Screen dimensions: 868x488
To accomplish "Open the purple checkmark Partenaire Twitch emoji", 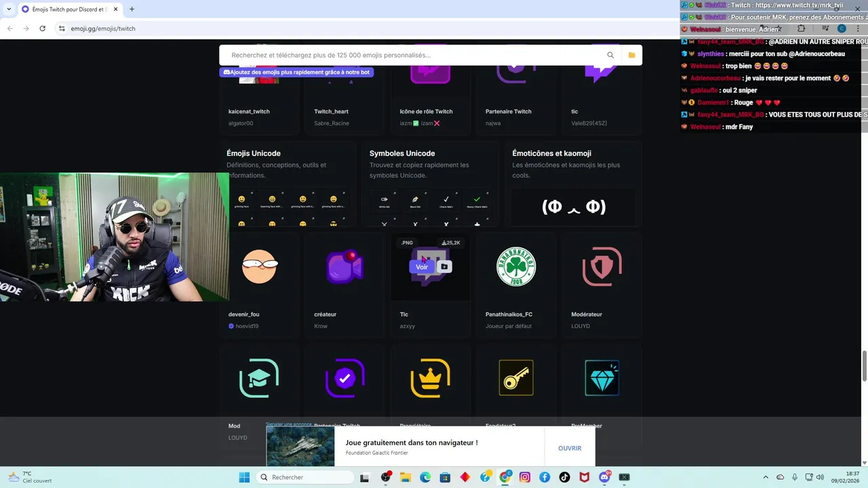I will pyautogui.click(x=344, y=378).
